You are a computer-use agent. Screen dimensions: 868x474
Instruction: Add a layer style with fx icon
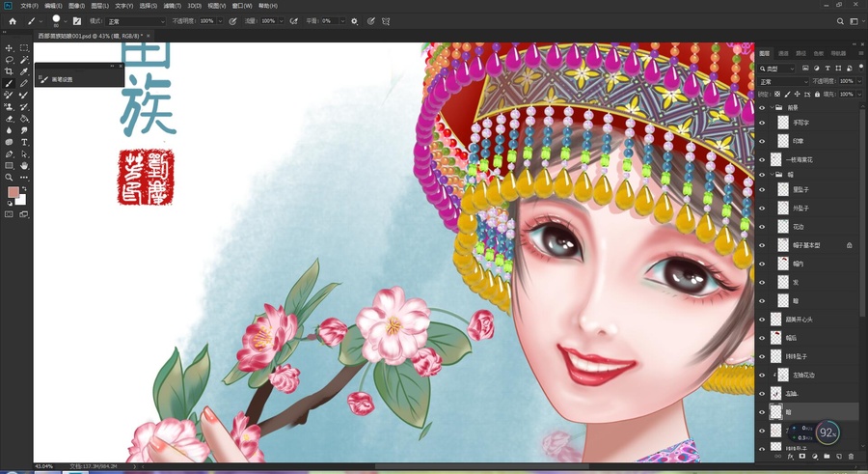pos(791,457)
